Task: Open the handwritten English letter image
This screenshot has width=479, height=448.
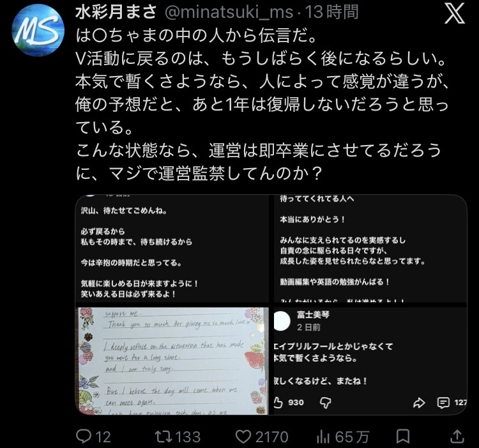Action: [x=172, y=361]
